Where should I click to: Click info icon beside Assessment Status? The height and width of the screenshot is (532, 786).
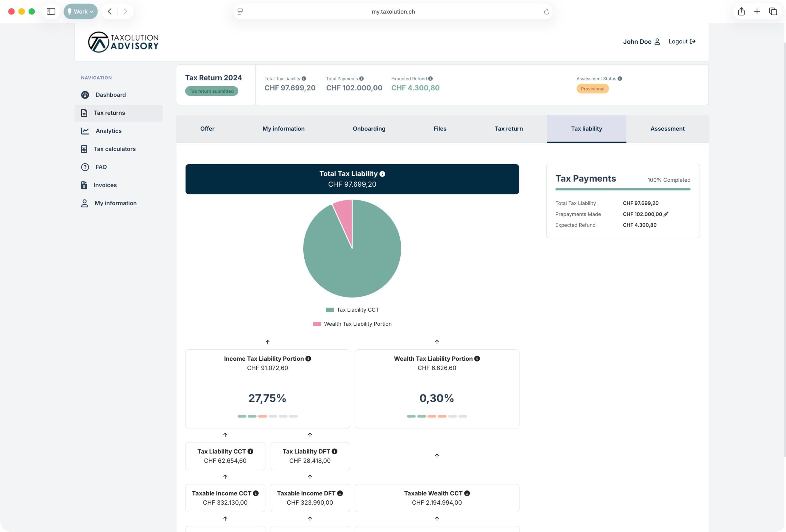point(620,79)
